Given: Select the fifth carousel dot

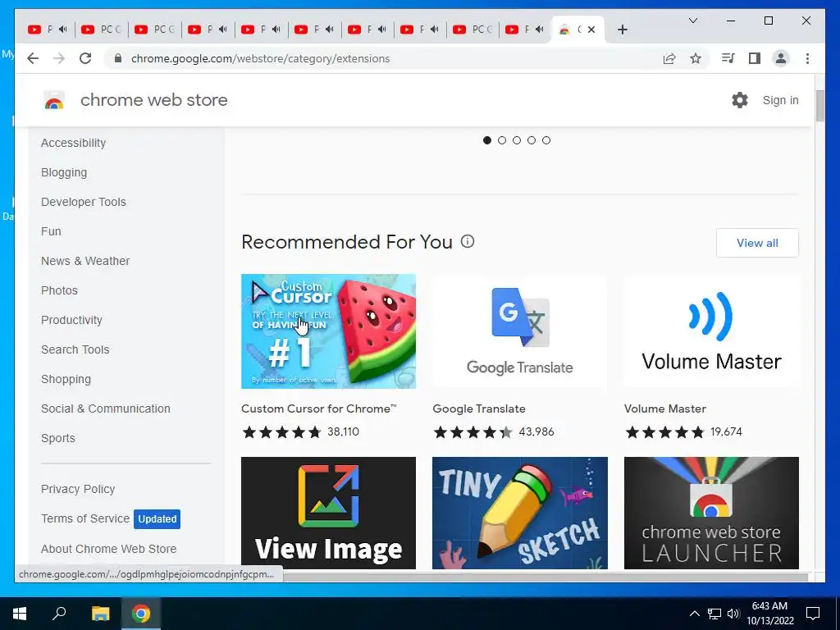Looking at the screenshot, I should click(546, 140).
